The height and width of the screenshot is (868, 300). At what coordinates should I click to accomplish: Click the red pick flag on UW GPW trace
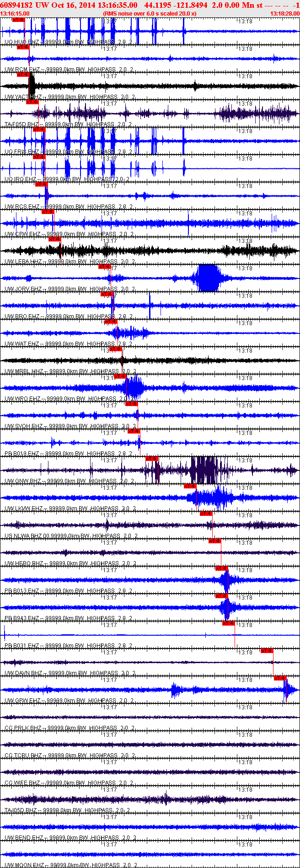(x=280, y=678)
